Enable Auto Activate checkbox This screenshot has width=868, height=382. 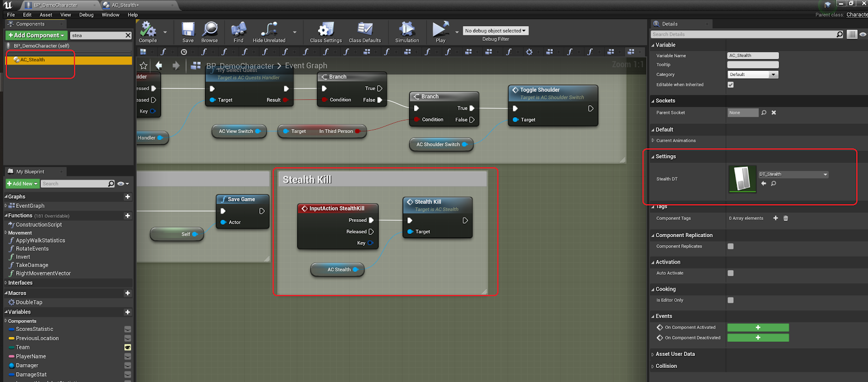(731, 273)
